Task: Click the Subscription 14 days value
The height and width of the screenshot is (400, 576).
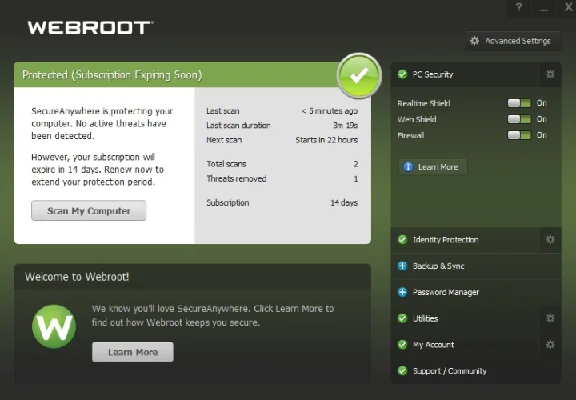Action: [344, 203]
